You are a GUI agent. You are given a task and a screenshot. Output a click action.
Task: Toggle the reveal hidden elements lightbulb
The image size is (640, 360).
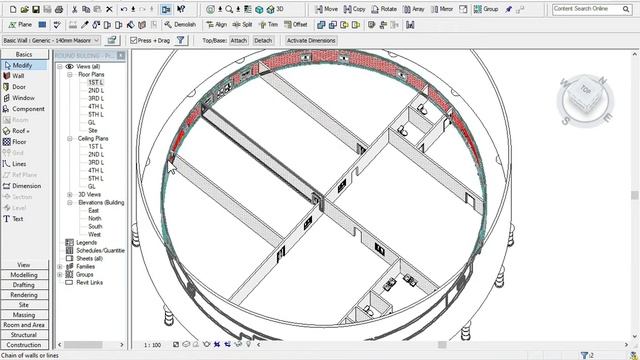pos(249,344)
